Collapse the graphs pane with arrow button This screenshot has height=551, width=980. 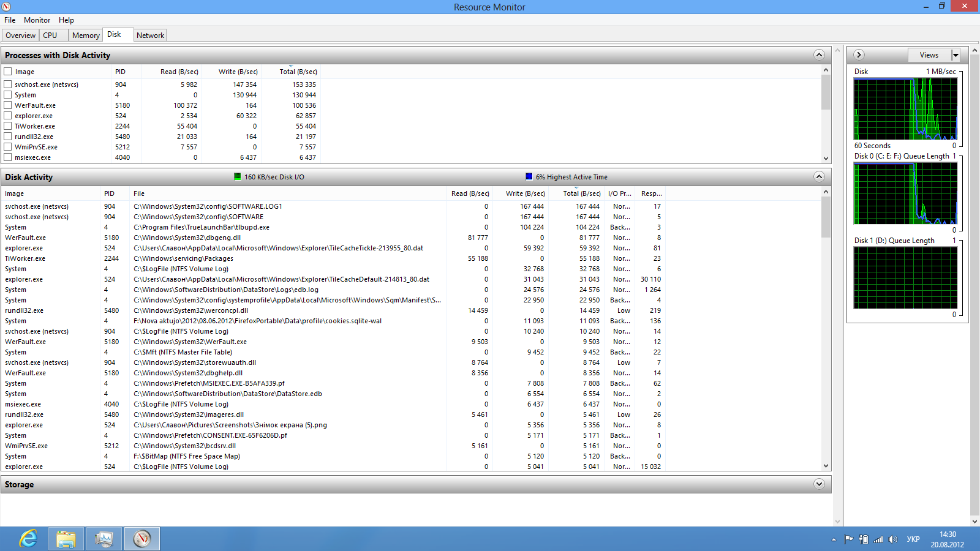[859, 55]
